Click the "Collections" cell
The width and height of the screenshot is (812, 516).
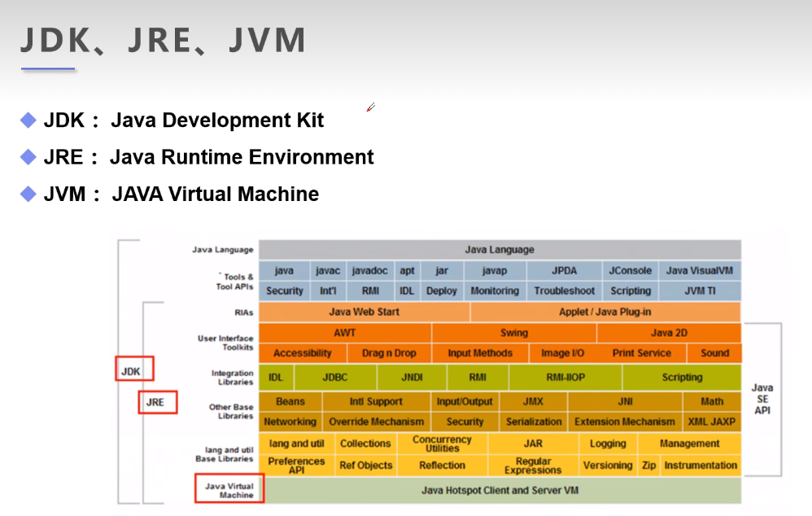tap(365, 444)
